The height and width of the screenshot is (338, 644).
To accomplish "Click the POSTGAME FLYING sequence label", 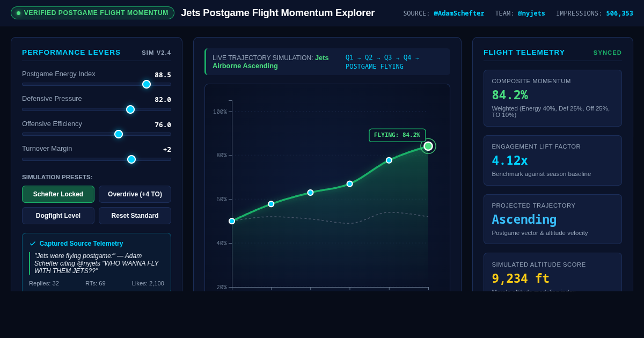I will point(375,67).
